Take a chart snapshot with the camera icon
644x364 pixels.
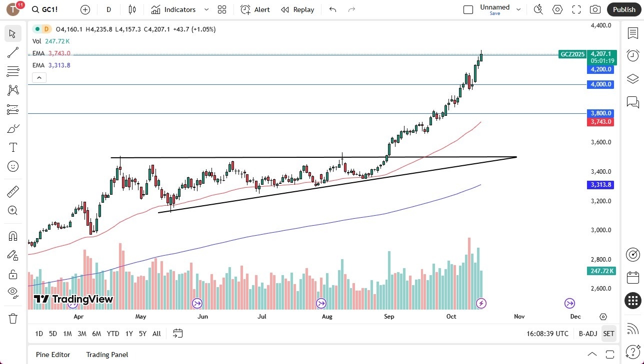[x=595, y=9]
